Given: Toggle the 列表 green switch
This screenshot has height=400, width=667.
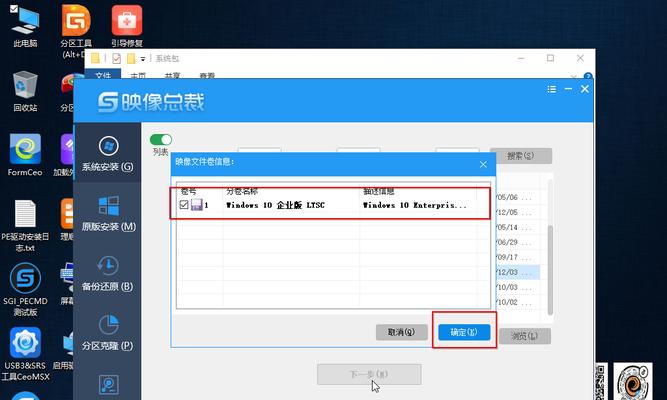Looking at the screenshot, I should [x=161, y=140].
